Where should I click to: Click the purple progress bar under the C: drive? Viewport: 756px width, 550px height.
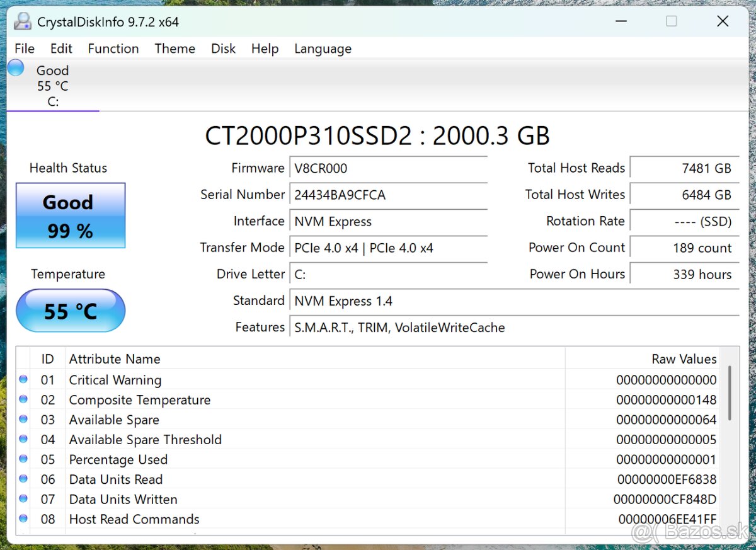click(x=53, y=111)
